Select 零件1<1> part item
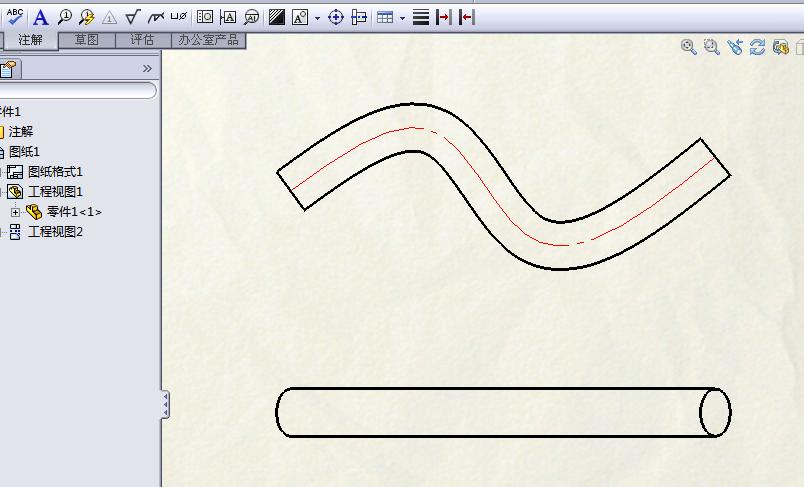The image size is (804, 487). [74, 212]
